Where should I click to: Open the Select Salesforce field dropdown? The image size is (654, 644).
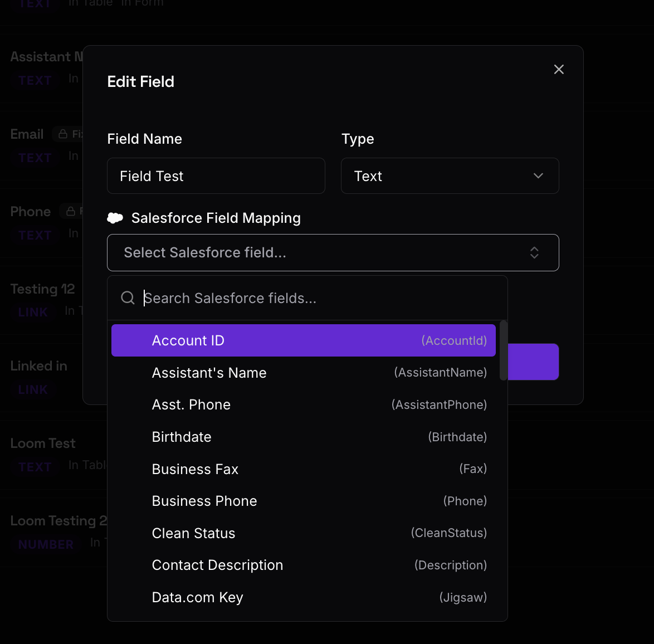pos(333,252)
